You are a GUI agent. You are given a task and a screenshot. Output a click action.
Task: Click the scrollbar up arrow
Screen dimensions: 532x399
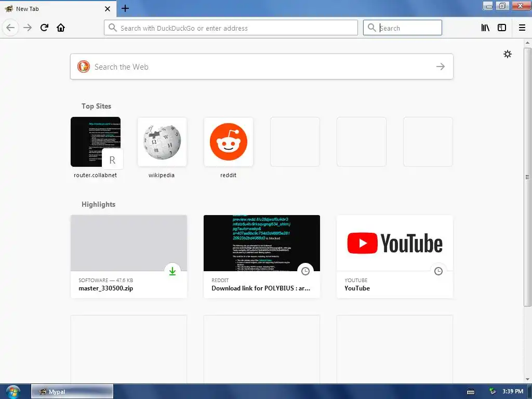point(527,43)
